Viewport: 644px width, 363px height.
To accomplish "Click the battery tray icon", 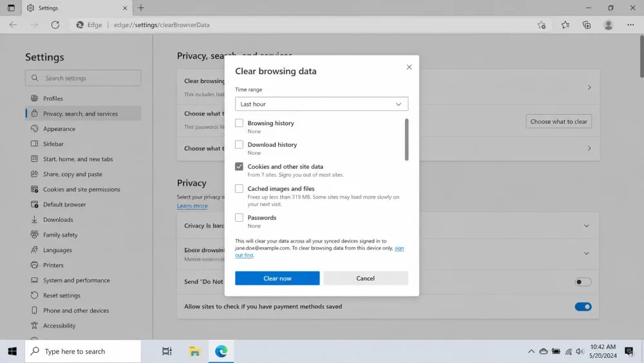I will point(556,351).
